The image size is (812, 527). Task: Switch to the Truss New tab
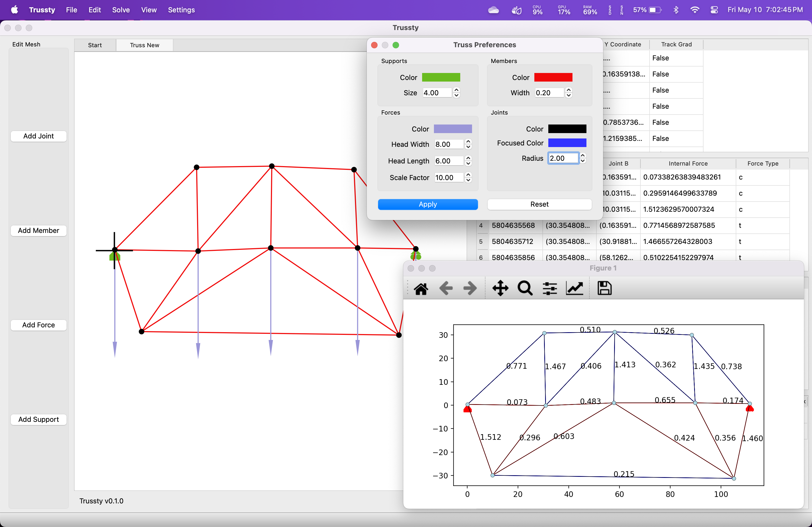(x=145, y=45)
